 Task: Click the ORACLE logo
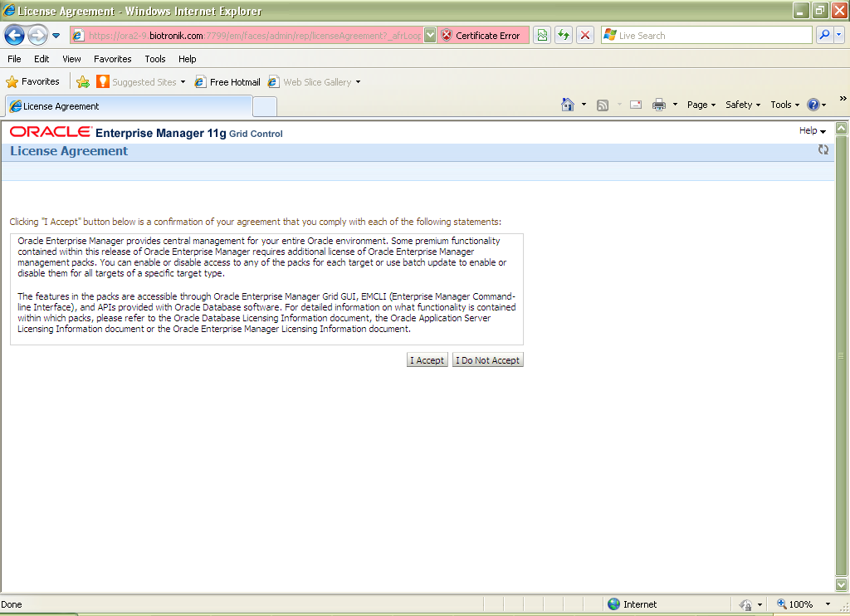[x=51, y=132]
